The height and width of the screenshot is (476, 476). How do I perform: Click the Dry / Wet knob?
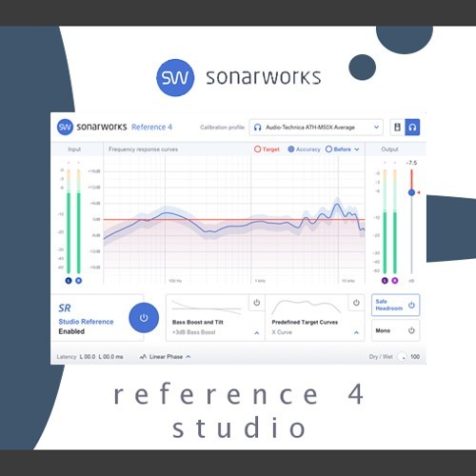(402, 357)
